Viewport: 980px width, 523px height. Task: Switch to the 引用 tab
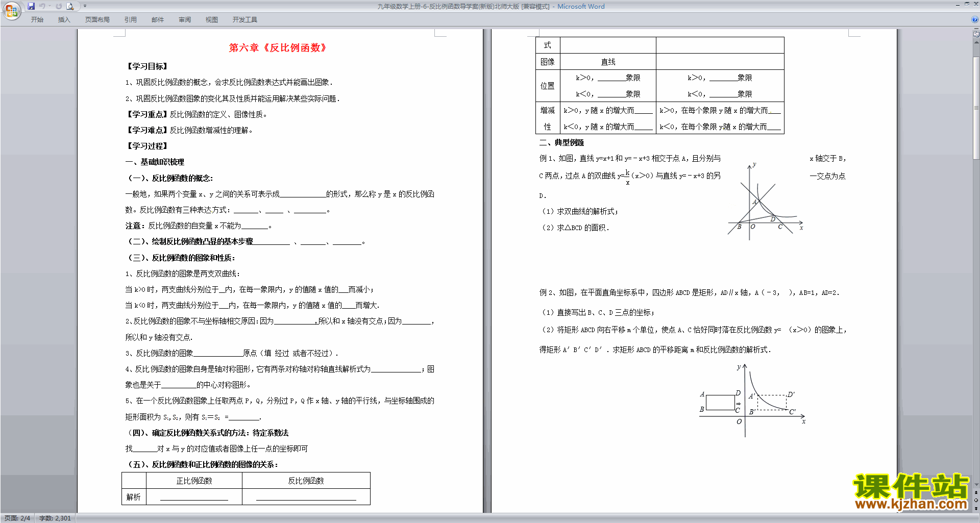point(131,19)
